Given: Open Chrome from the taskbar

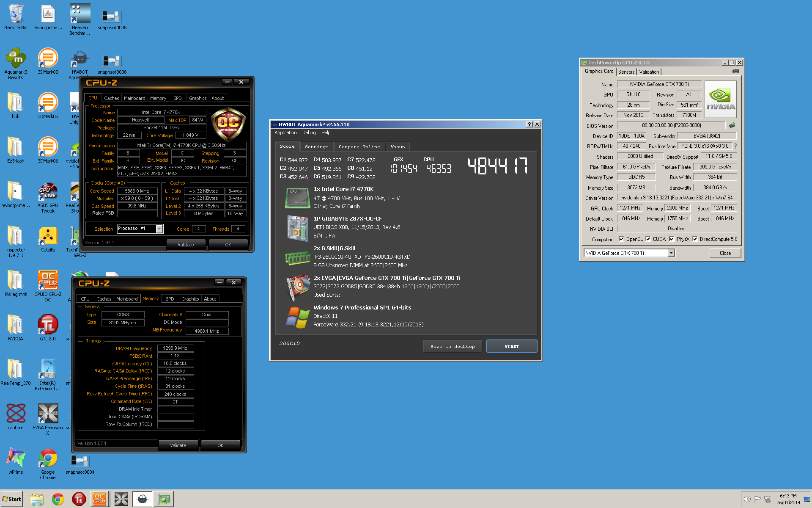Looking at the screenshot, I should point(58,500).
